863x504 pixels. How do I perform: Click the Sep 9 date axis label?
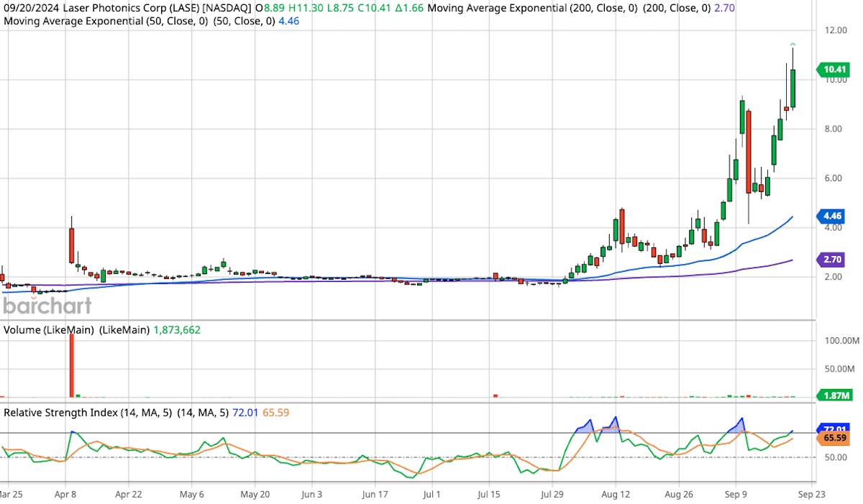coord(736,495)
